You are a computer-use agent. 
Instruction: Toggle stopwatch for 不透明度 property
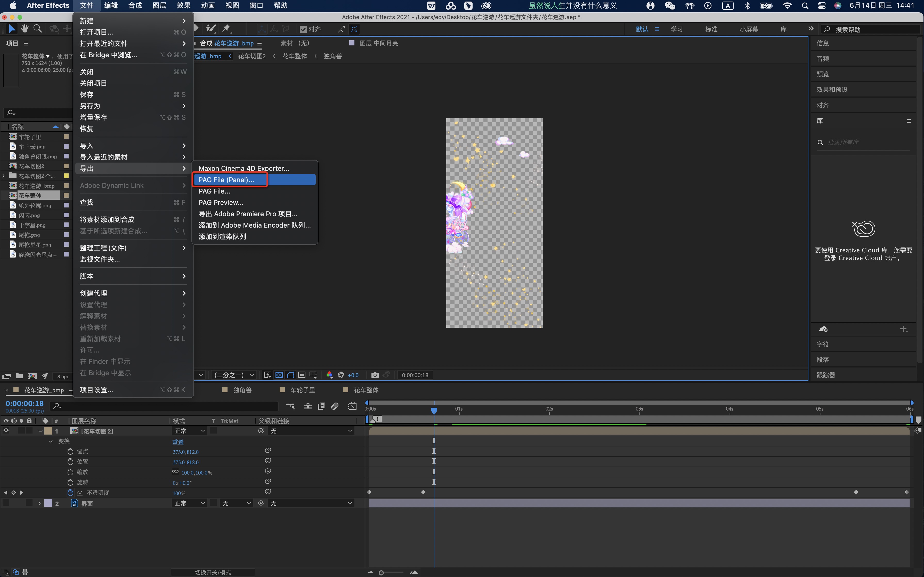70,493
